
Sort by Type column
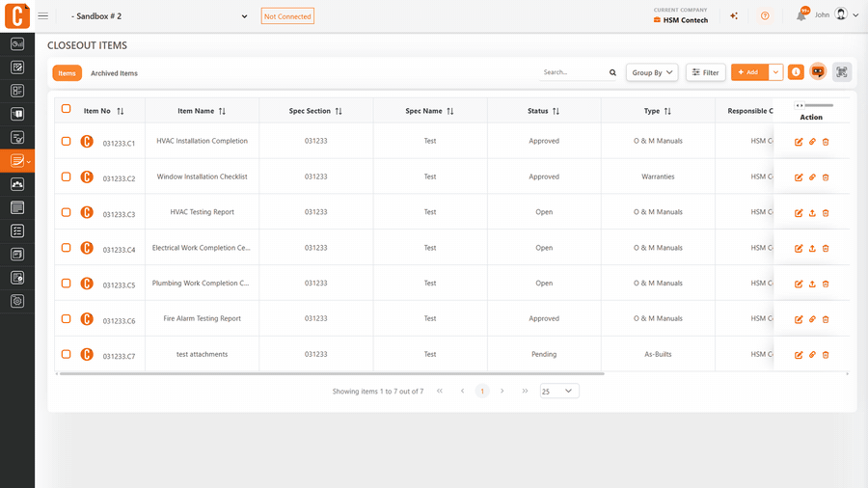[667, 111]
